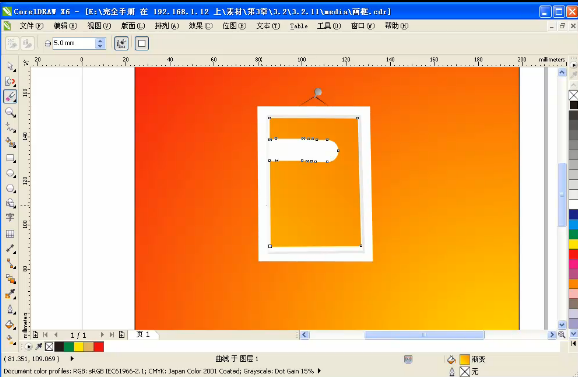Screen dimensions: 578x377
Task: Click the fill bucket icon in status bar
Action: (451, 359)
